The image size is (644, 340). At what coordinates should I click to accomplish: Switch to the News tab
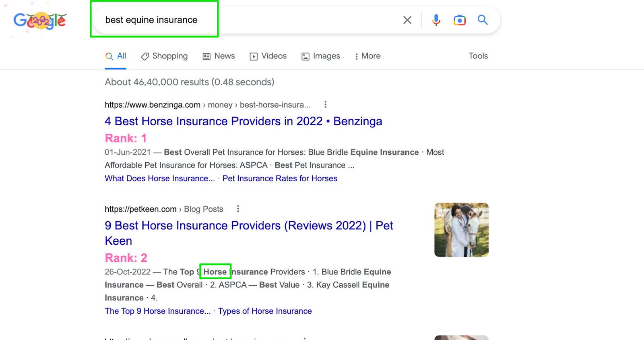pos(219,56)
